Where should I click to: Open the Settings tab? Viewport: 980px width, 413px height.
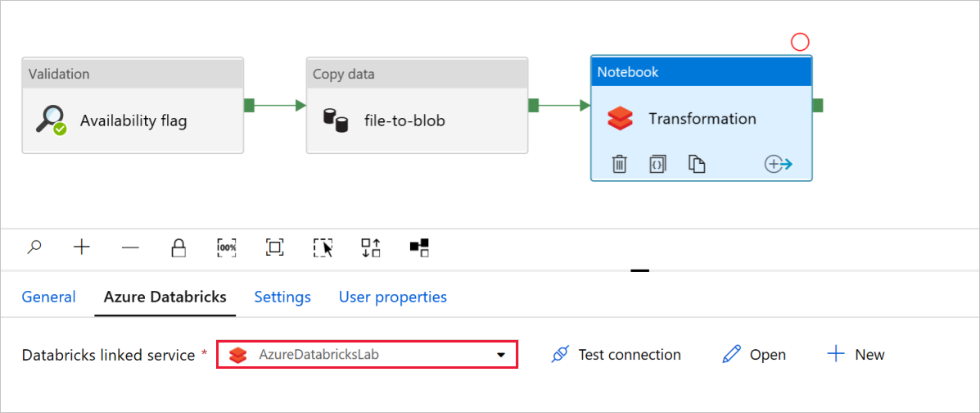point(282,297)
